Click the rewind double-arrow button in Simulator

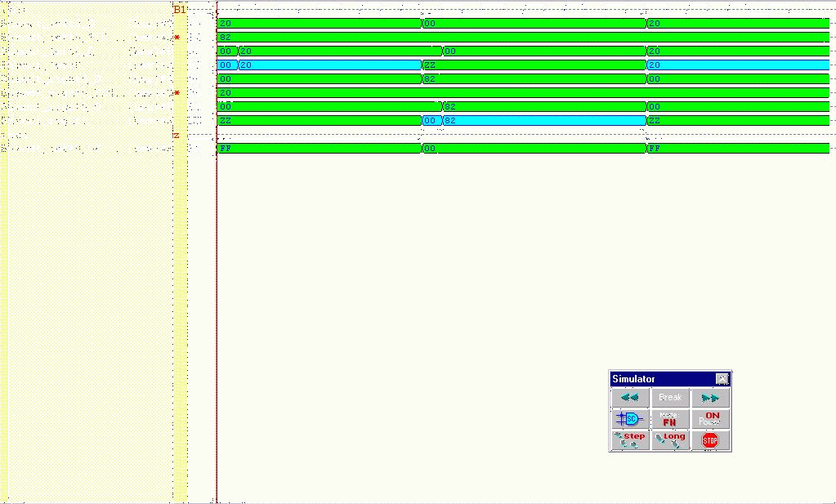point(629,398)
